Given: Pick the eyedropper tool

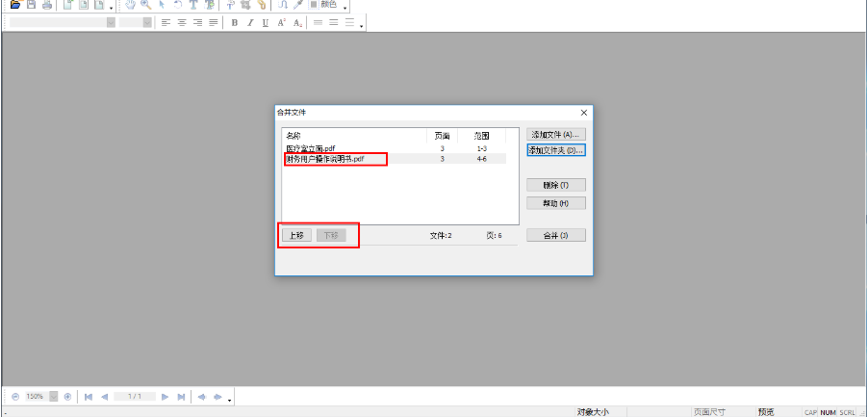Looking at the screenshot, I should pos(297,5).
